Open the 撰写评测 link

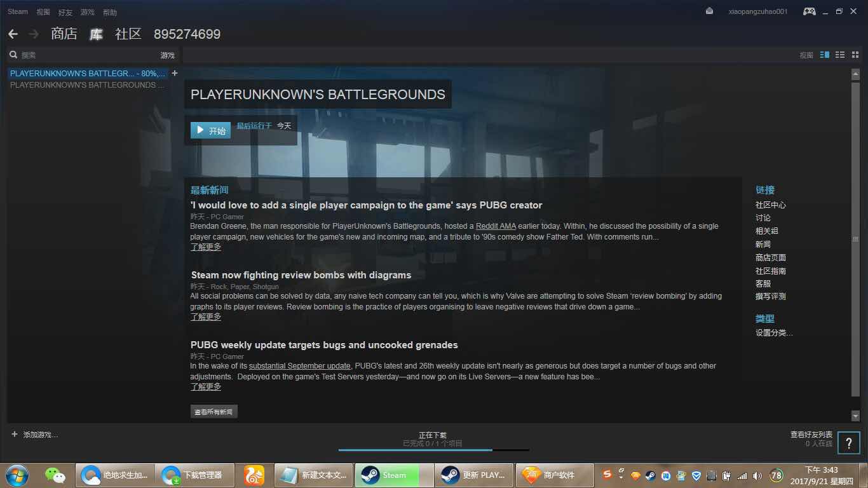click(771, 297)
